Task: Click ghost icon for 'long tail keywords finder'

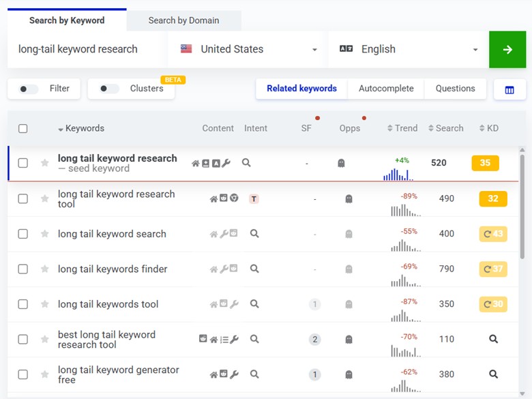Action: click(x=349, y=269)
